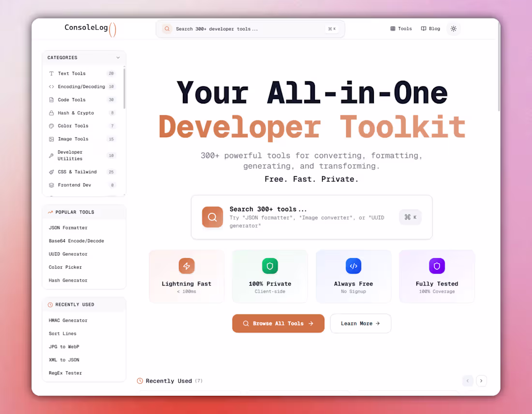Click the Search 300+ tools input field
The image size is (532, 414).
(x=312, y=217)
